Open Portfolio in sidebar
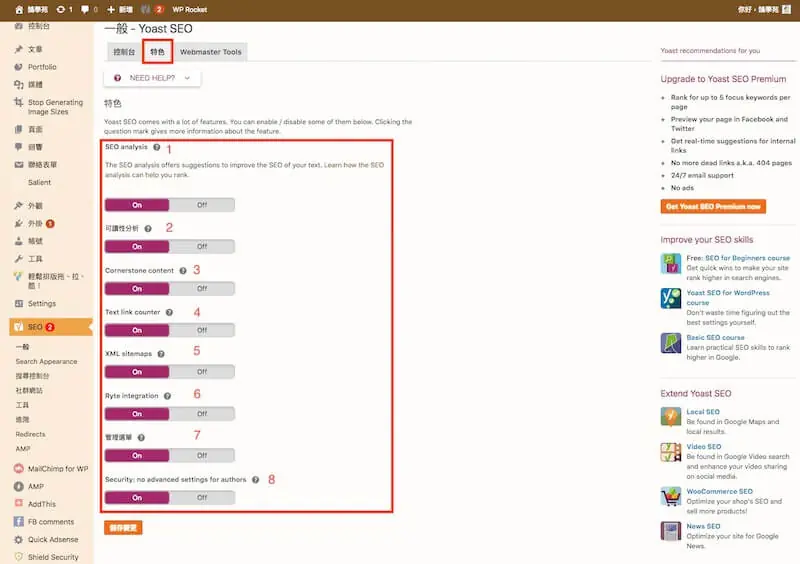 [x=42, y=67]
